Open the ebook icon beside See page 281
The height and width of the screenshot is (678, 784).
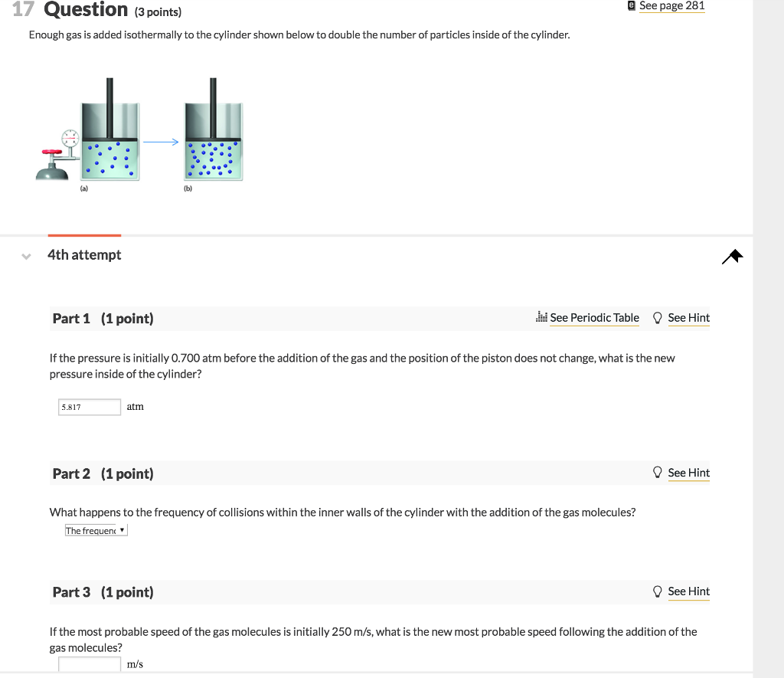tap(630, 5)
